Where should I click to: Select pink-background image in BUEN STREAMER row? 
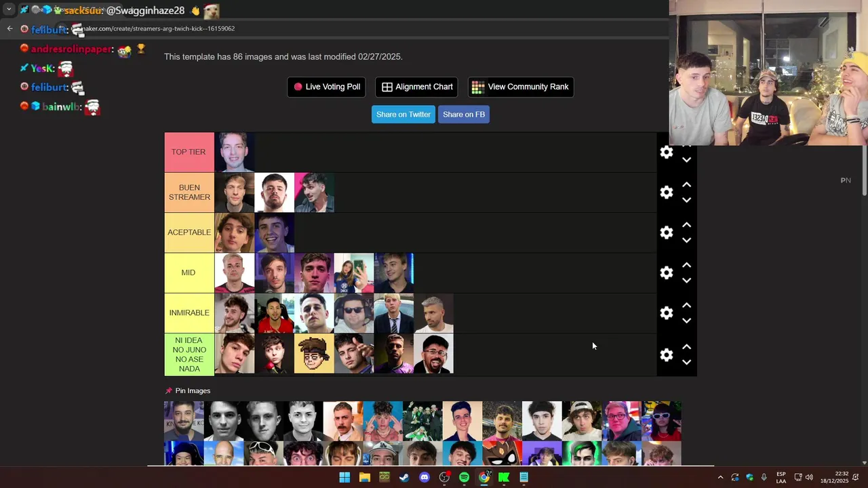tap(314, 192)
